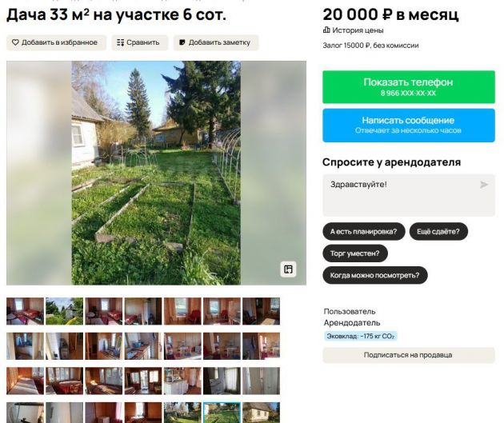Click the Написать сообщение button
Image resolution: width=504 pixels, height=423 pixels.
pyautogui.click(x=409, y=126)
